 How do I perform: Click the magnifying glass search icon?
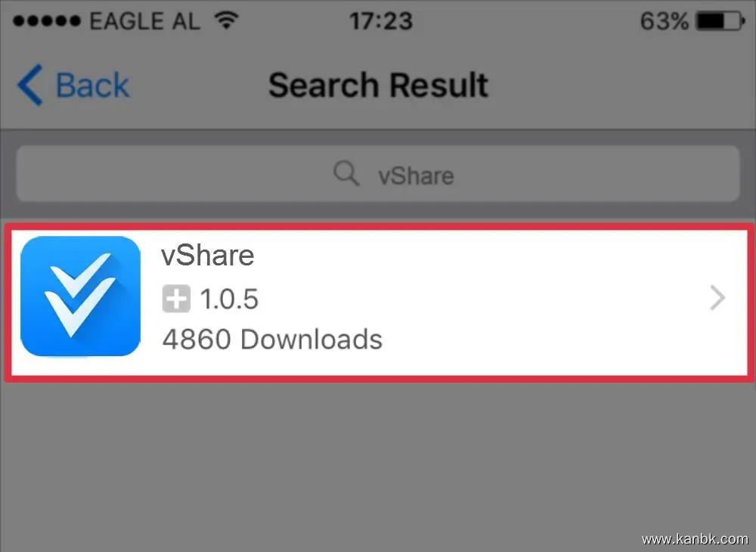pos(346,174)
